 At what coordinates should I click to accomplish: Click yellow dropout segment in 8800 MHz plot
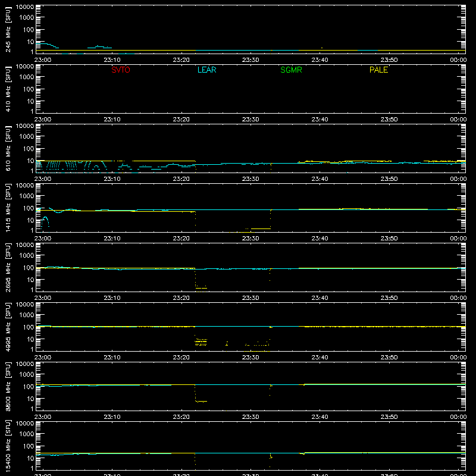point(201,401)
